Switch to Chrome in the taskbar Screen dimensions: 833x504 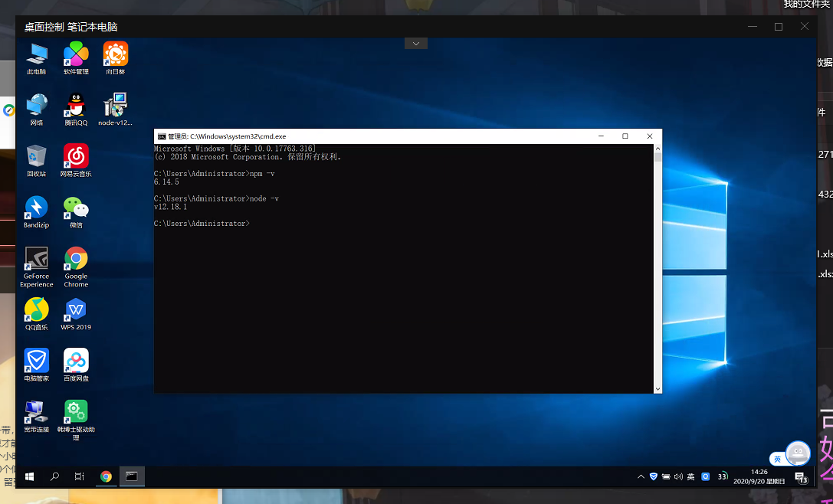[x=106, y=476]
